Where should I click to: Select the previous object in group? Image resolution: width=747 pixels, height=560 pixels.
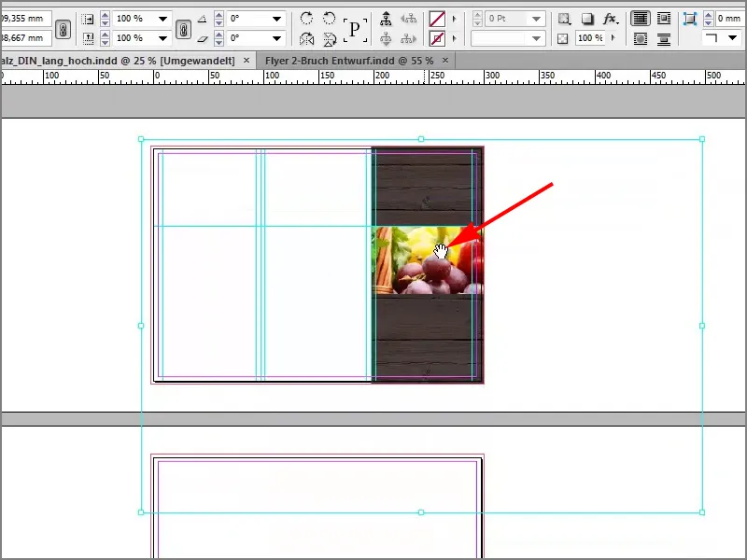[x=408, y=19]
